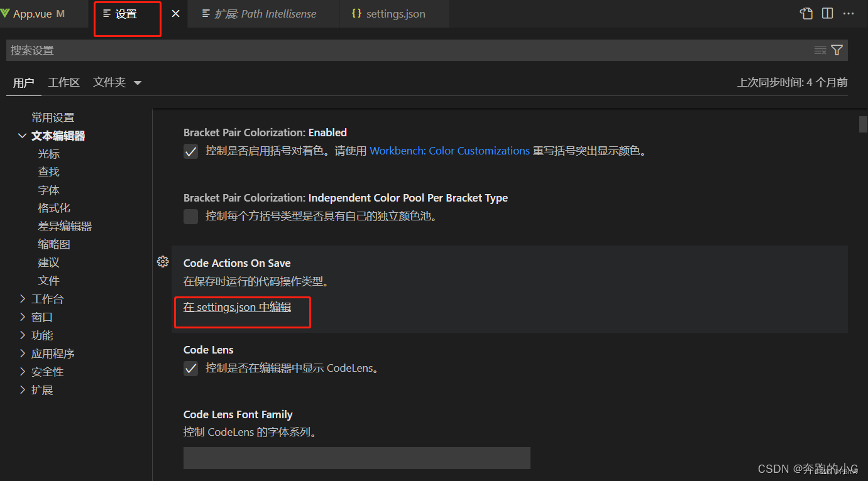Open the 扩展: Path Intellisense tab
The image size is (868, 481).
coord(264,14)
